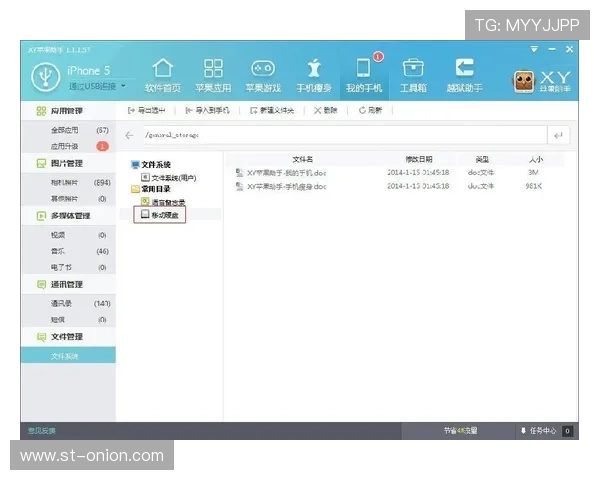This screenshot has width=600, height=480.
Task: Select 多媒体管理 section header
Action: (x=68, y=216)
